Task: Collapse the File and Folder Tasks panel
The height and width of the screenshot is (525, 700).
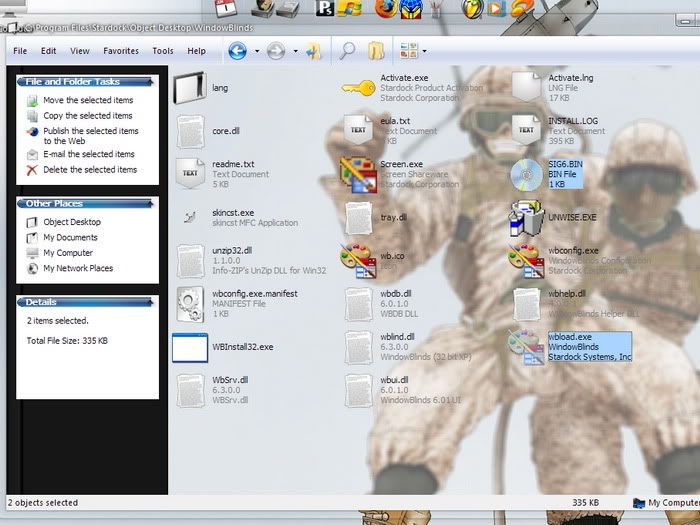Action: tap(151, 82)
